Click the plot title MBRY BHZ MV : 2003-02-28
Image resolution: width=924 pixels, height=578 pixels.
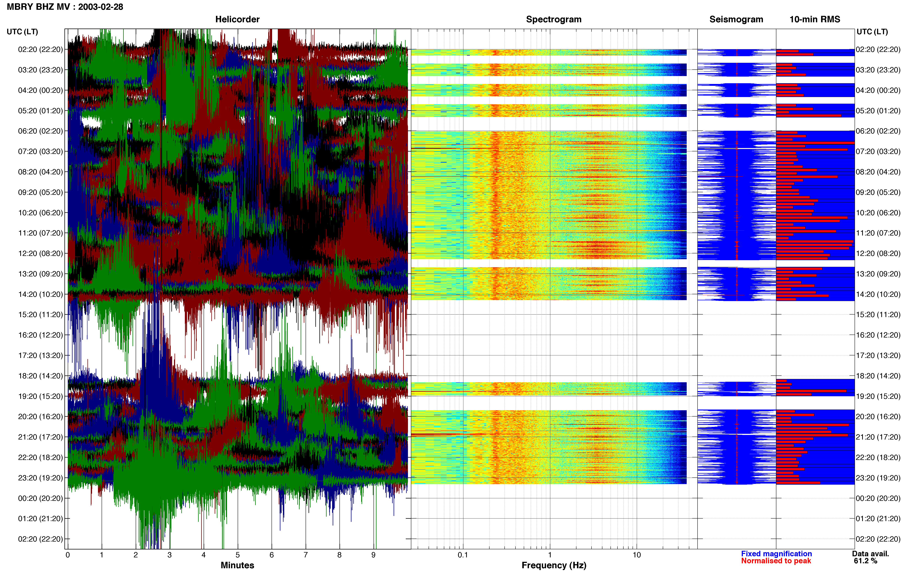pyautogui.click(x=65, y=7)
